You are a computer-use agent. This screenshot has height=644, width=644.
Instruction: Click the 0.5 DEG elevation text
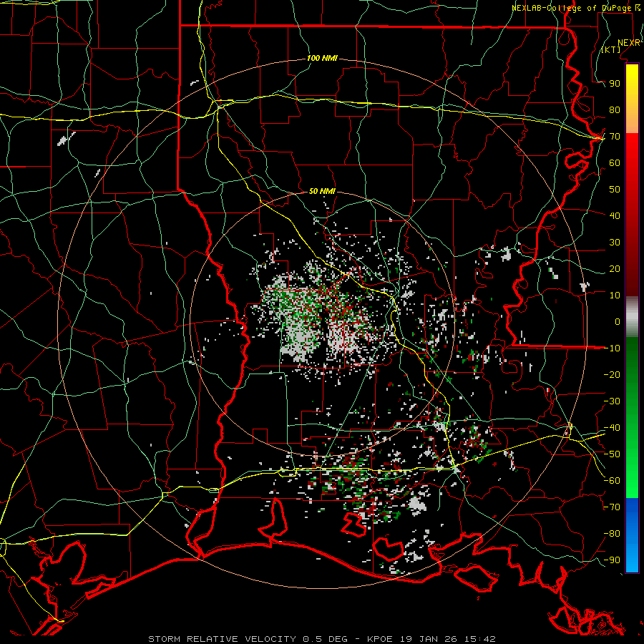pyautogui.click(x=326, y=639)
